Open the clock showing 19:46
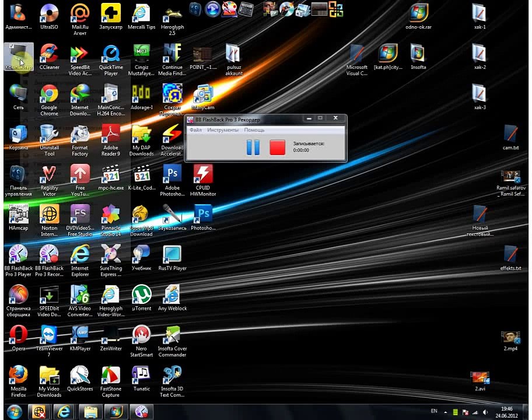This screenshot has height=420, width=532. [506, 412]
